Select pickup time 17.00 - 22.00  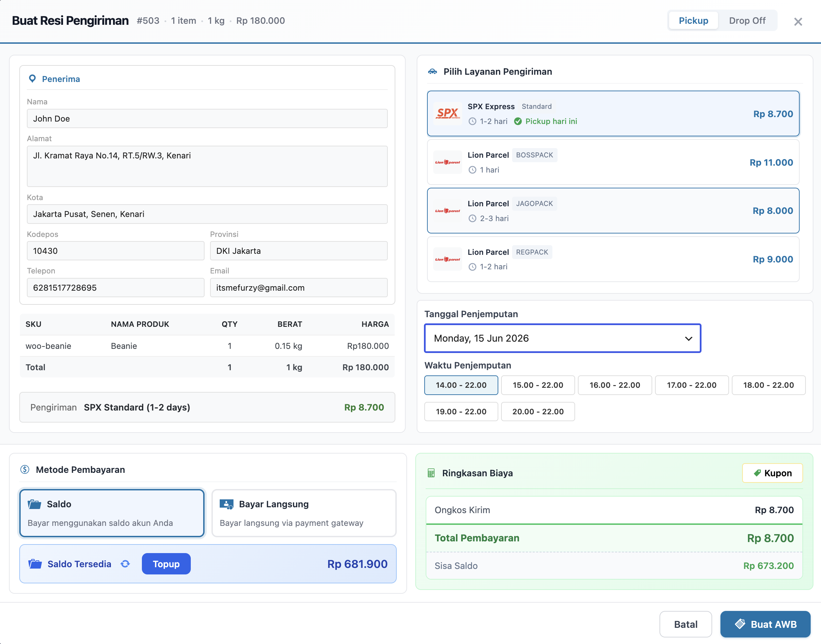click(692, 385)
